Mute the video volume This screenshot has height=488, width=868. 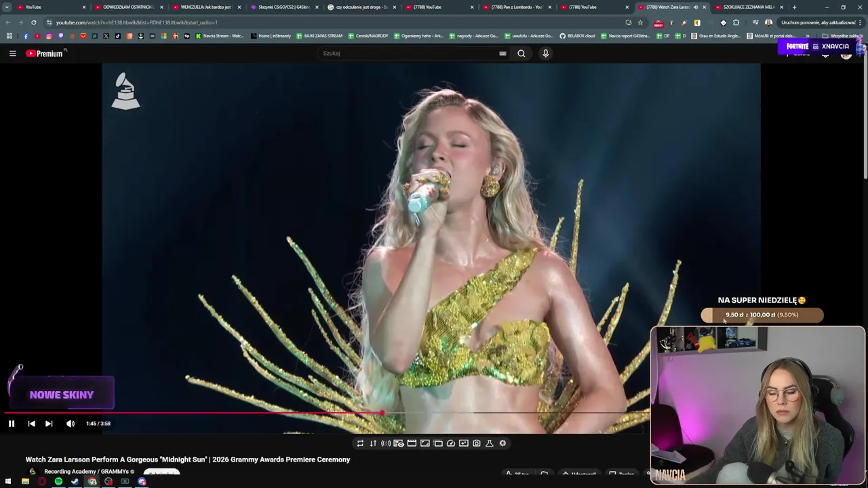(71, 424)
